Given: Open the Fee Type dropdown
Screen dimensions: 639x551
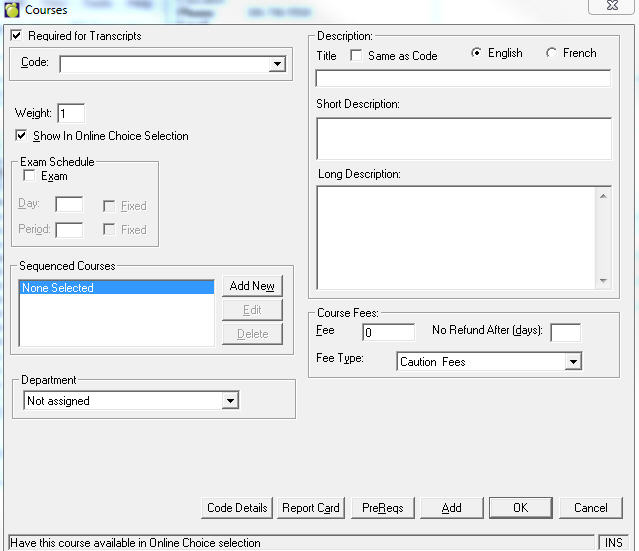Looking at the screenshot, I should pyautogui.click(x=572, y=362).
